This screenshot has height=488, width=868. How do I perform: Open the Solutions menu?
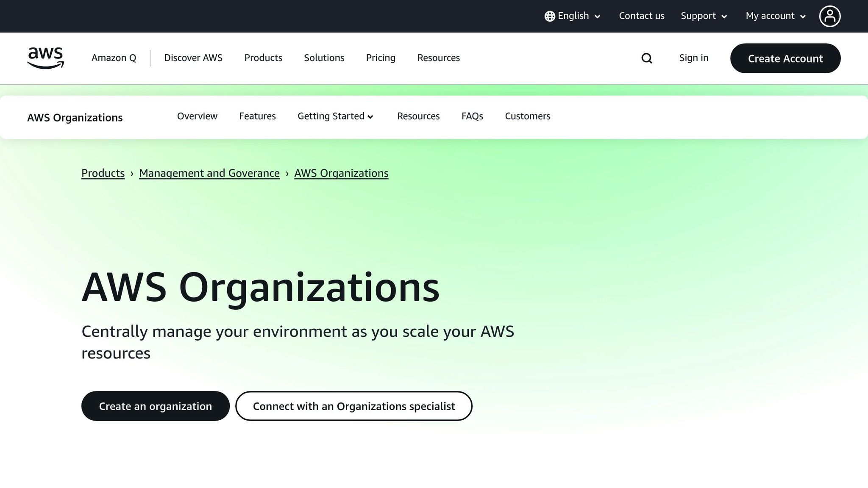point(324,58)
